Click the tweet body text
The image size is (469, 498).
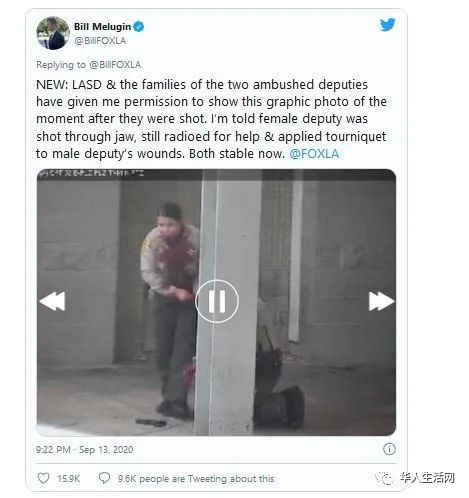211,119
